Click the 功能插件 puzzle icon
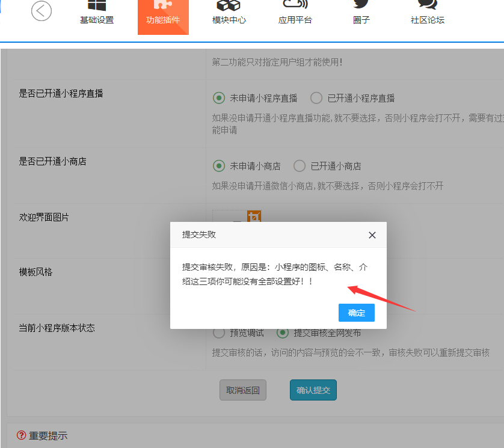504x448 pixels. [162, 5]
